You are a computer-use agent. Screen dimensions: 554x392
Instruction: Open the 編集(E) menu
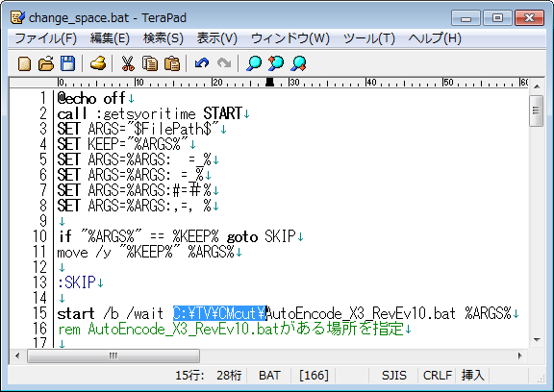click(x=110, y=38)
